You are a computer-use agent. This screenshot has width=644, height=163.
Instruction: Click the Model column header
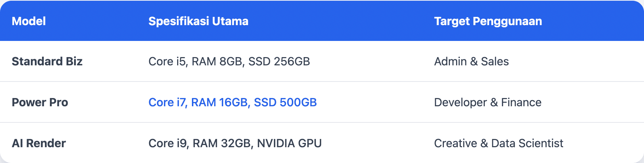click(29, 21)
